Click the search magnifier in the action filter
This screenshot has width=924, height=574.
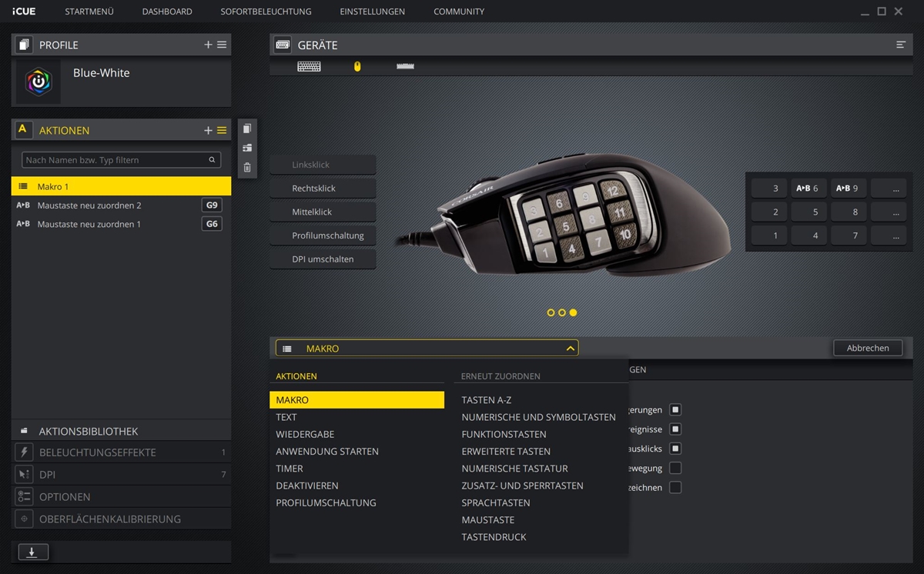[212, 160]
